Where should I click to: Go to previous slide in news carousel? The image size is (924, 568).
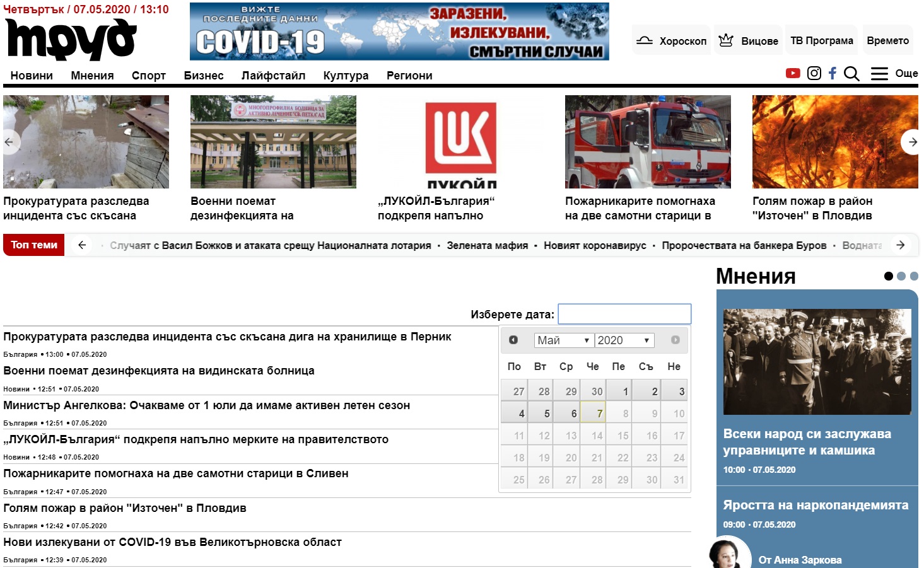click(9, 142)
